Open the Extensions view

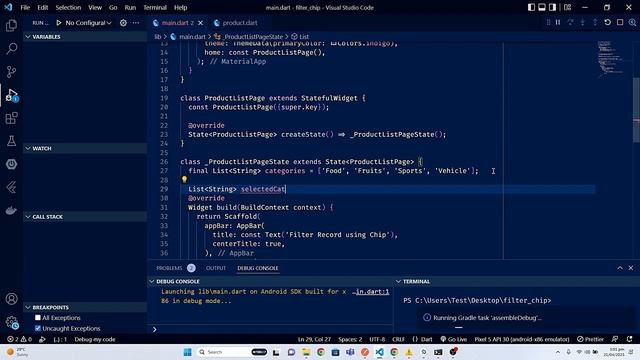11,118
